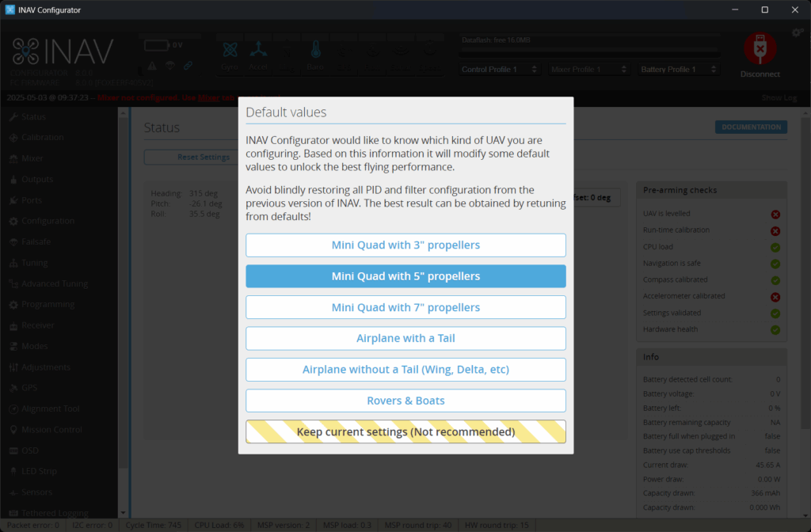Open the Sensors tab
Viewport: 811px width, 532px height.
click(x=59, y=492)
